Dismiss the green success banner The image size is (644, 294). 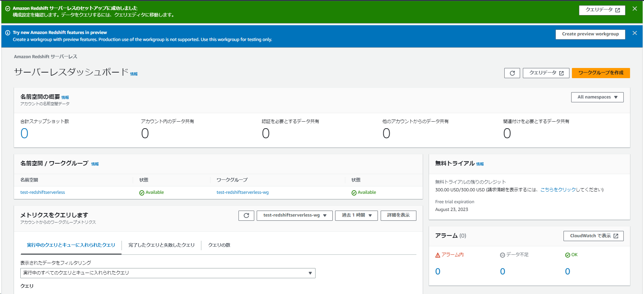tap(635, 9)
